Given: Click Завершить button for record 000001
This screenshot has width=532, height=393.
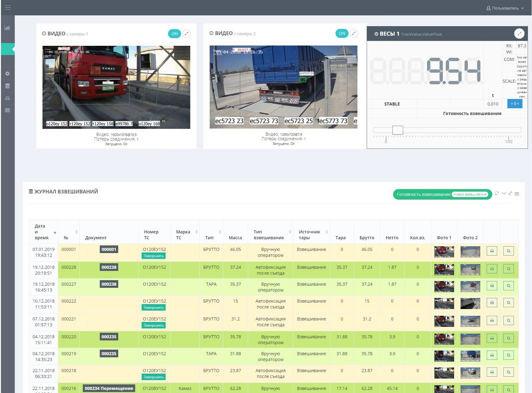Looking at the screenshot, I should tap(153, 256).
